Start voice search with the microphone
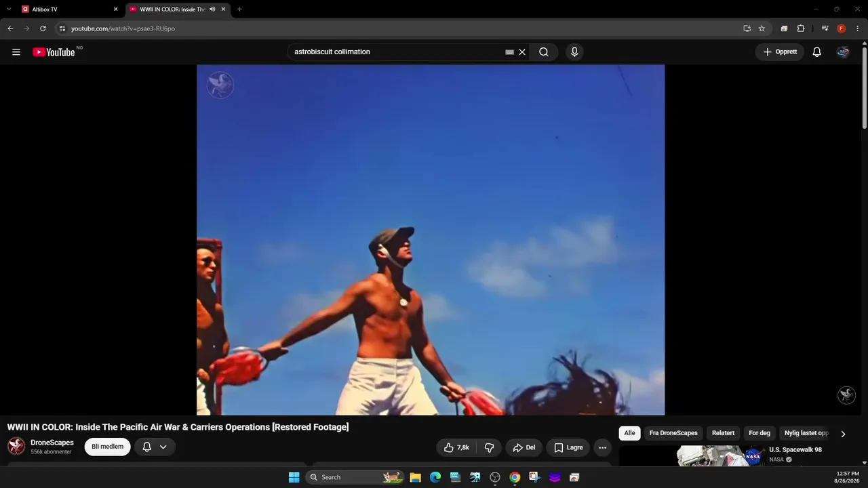 (574, 52)
